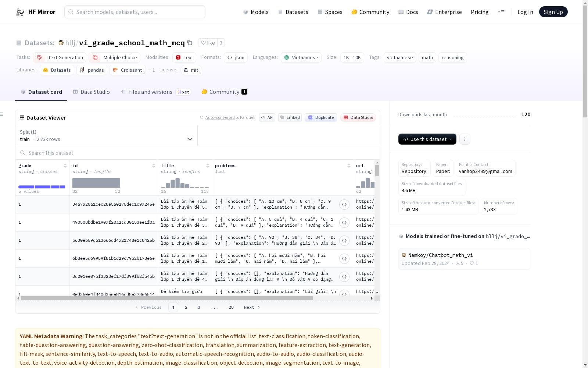Go to the Next page of rows

click(x=252, y=307)
